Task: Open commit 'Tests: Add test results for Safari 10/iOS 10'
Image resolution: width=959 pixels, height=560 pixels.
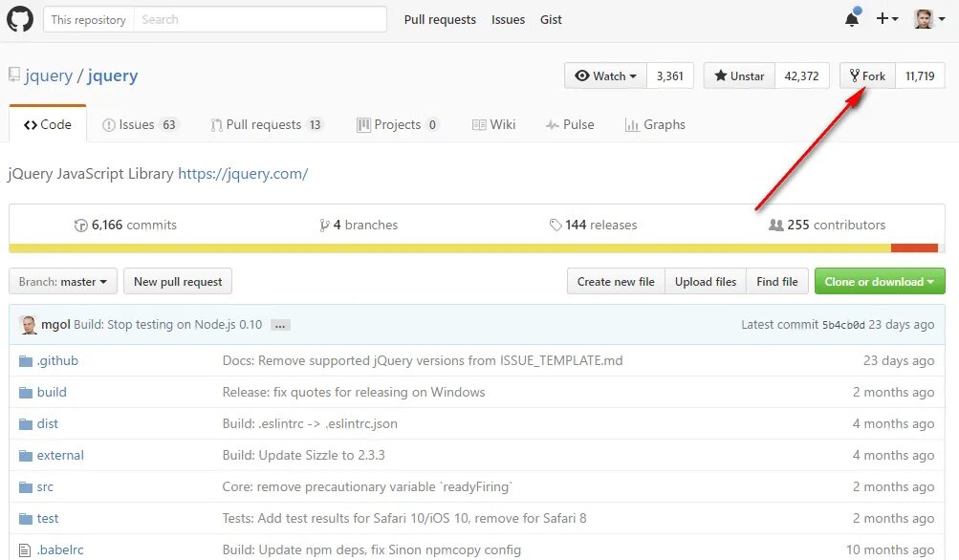Action: click(404, 518)
